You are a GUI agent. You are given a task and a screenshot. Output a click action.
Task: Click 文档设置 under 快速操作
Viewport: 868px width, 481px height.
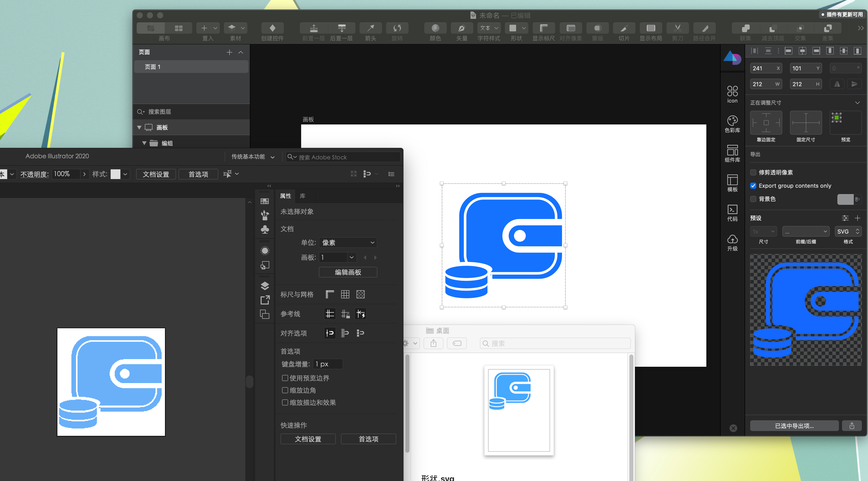(x=308, y=439)
